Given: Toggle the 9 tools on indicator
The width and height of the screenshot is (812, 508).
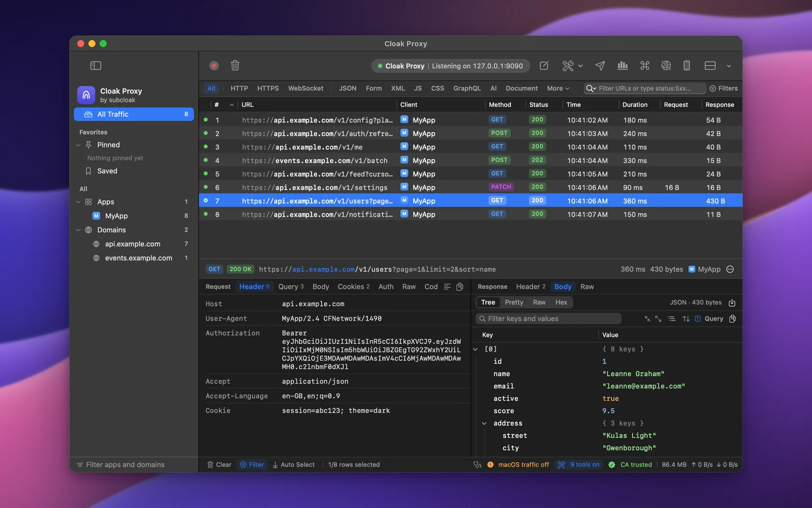Looking at the screenshot, I should pos(579,465).
